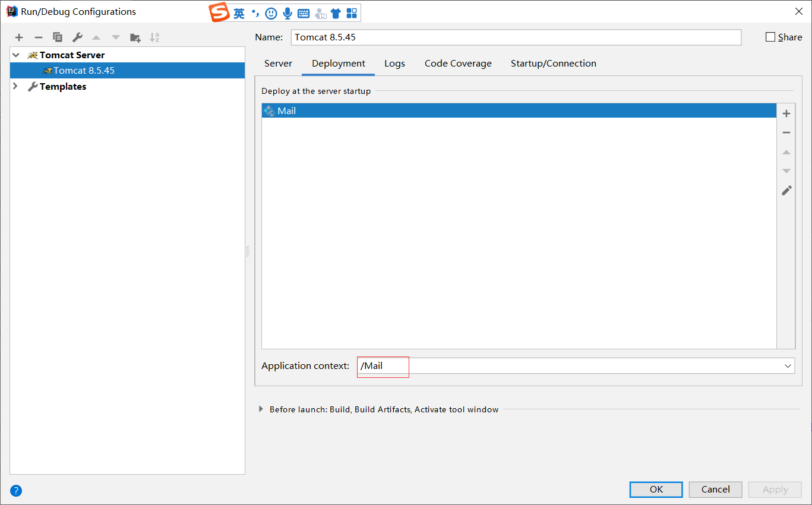Toggle Sogou punctuation mode
Screen dimensions: 812x505
[255, 13]
